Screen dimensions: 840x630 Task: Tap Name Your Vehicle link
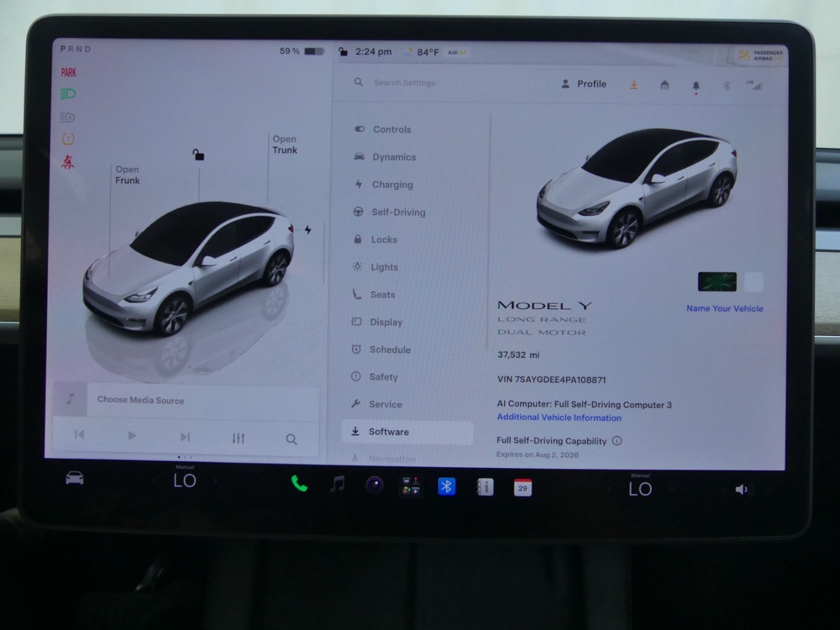point(724,309)
